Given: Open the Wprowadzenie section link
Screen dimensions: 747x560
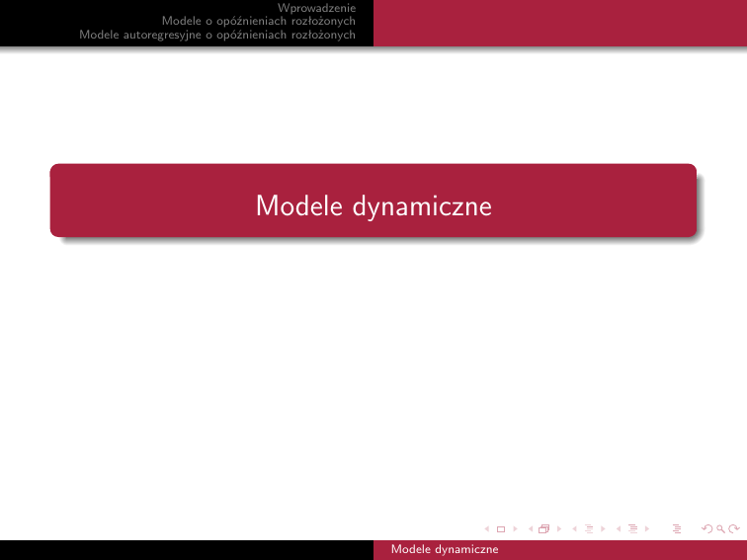Looking at the screenshot, I should click(316, 8).
